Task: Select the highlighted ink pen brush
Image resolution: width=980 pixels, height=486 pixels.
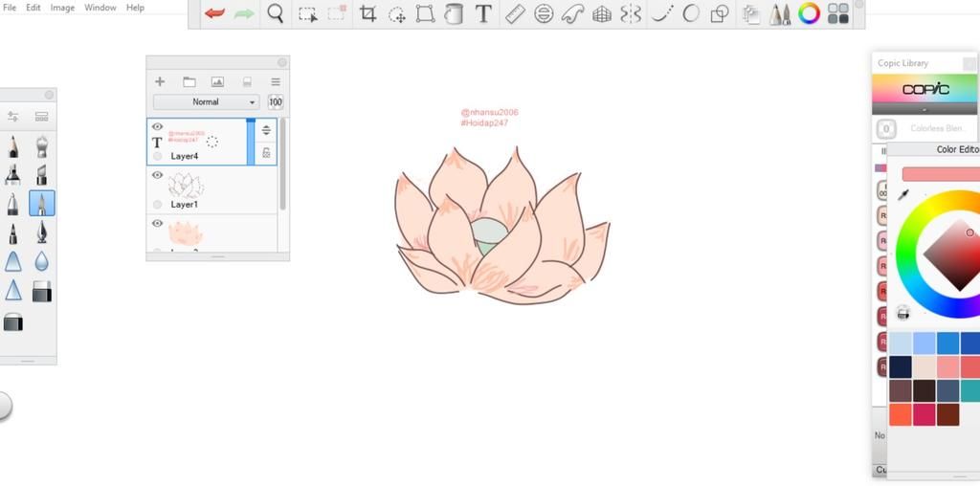Action: click(x=42, y=204)
